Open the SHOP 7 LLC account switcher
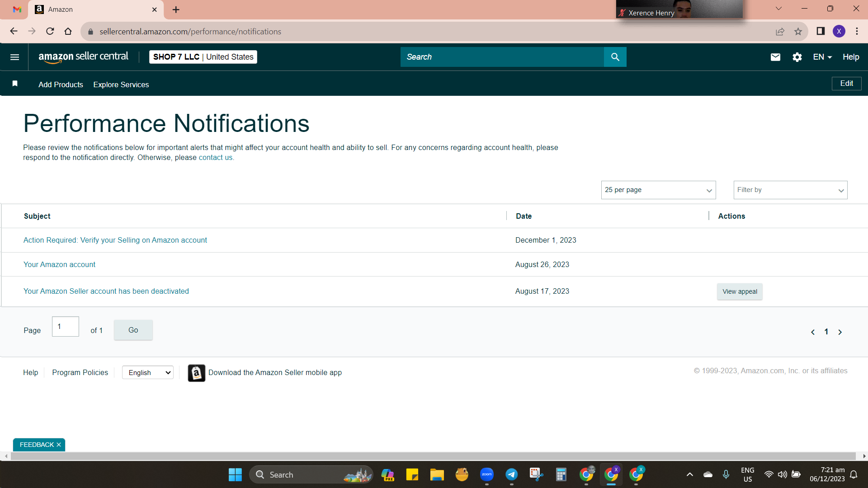 pos(203,57)
